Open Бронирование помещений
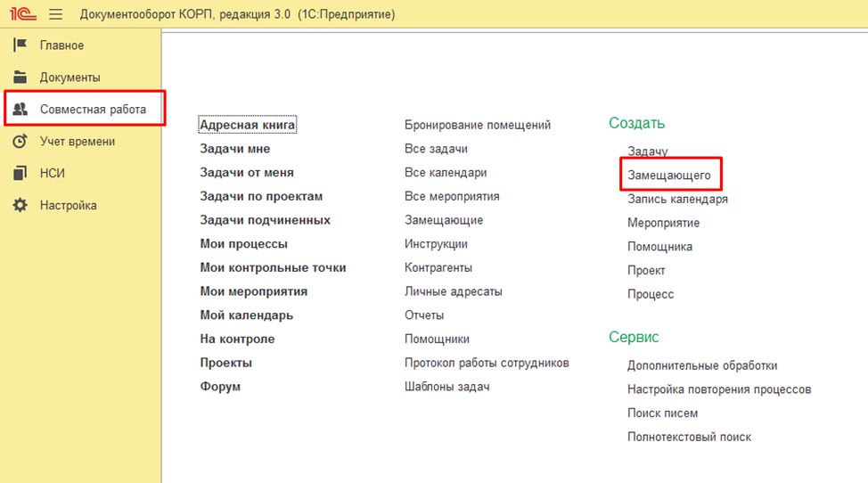The width and height of the screenshot is (868, 483). point(478,125)
